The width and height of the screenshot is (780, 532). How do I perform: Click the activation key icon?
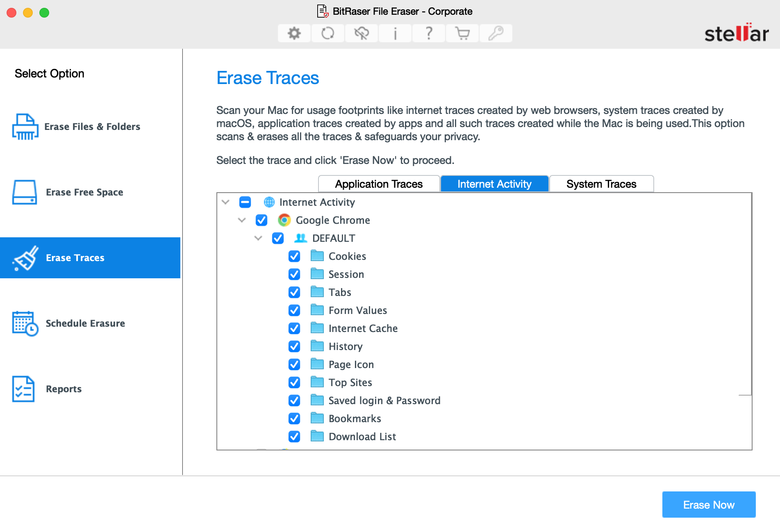point(496,33)
